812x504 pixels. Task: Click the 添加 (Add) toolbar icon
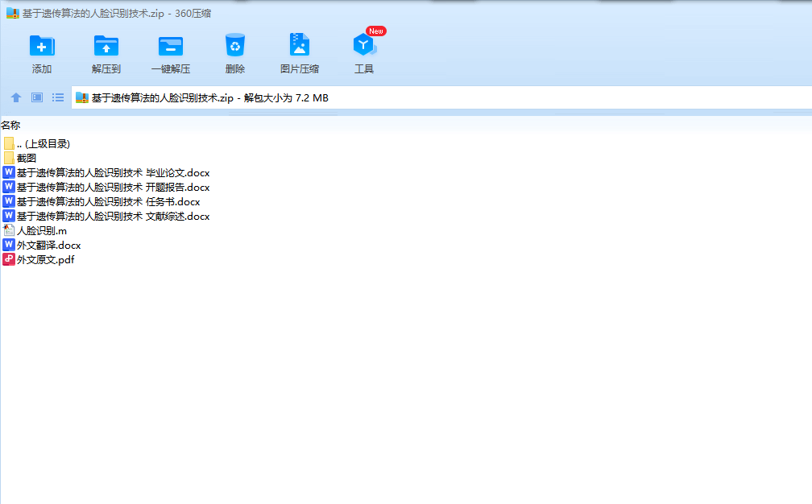42,46
